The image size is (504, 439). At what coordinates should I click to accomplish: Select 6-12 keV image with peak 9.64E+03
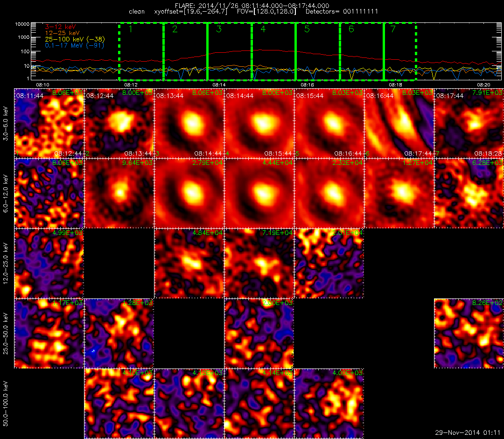119,193
